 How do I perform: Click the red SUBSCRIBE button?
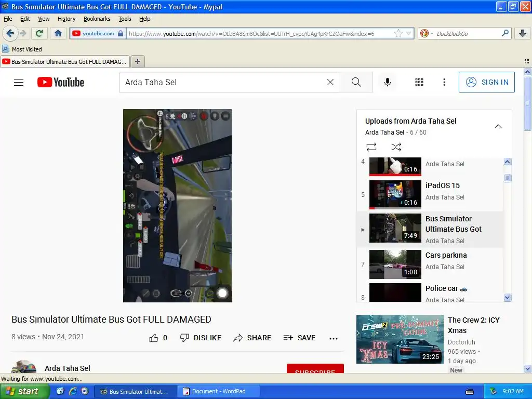click(315, 368)
